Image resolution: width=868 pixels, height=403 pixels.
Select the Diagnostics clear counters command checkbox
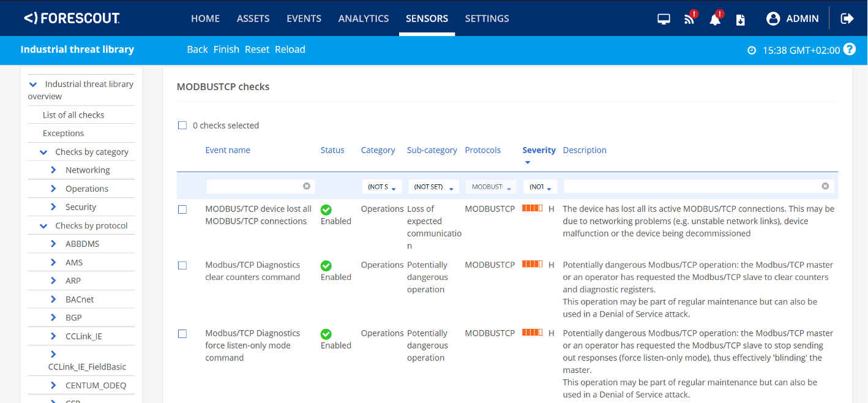tap(182, 266)
